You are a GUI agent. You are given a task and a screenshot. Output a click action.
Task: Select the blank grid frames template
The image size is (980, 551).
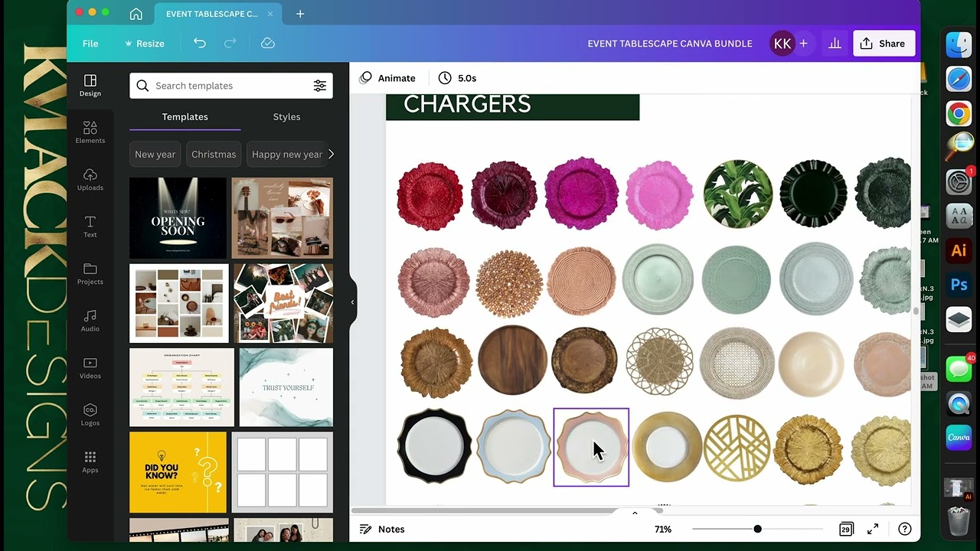click(282, 472)
